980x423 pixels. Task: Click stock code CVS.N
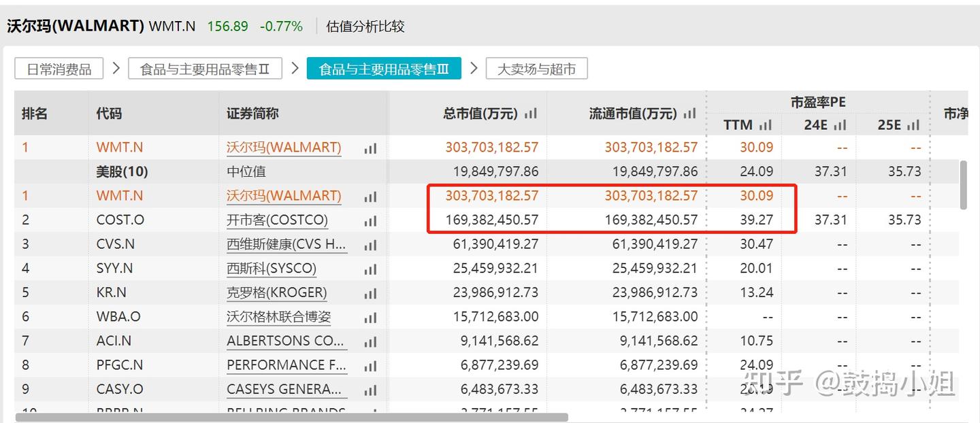point(116,244)
